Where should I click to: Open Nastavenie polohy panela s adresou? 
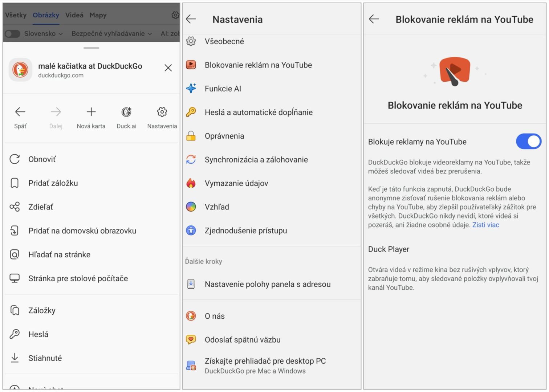coord(272,284)
